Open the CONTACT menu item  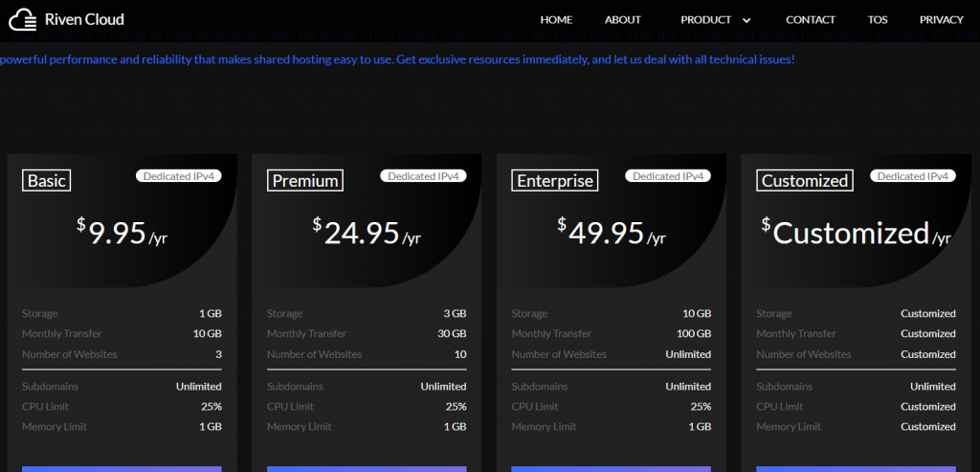coord(811,19)
